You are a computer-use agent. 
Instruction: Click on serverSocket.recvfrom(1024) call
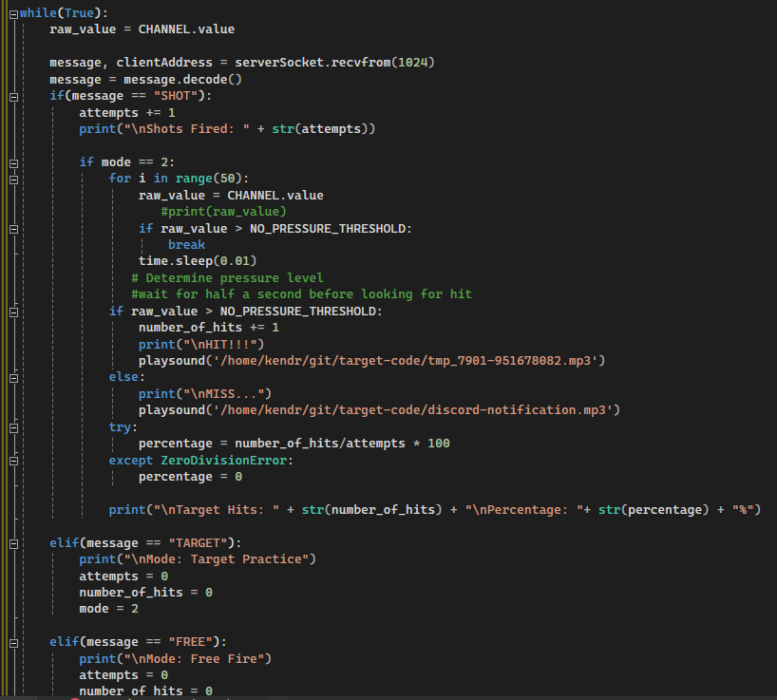(334, 63)
